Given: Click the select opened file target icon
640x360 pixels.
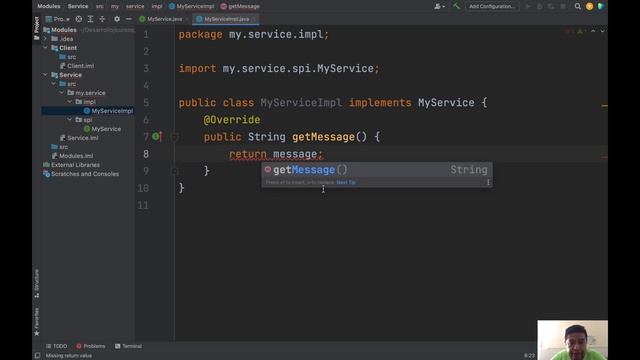Looking at the screenshot, I should (79, 19).
